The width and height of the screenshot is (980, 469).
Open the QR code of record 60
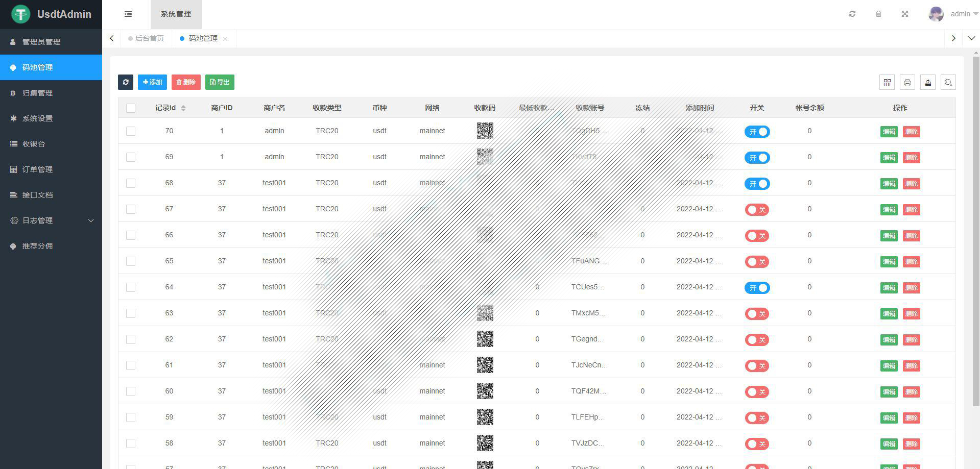point(485,391)
